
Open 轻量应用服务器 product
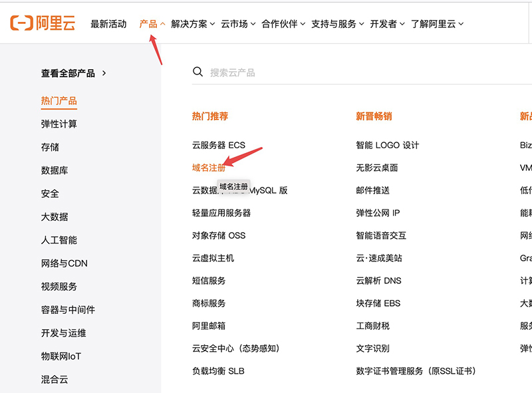pyautogui.click(x=221, y=213)
